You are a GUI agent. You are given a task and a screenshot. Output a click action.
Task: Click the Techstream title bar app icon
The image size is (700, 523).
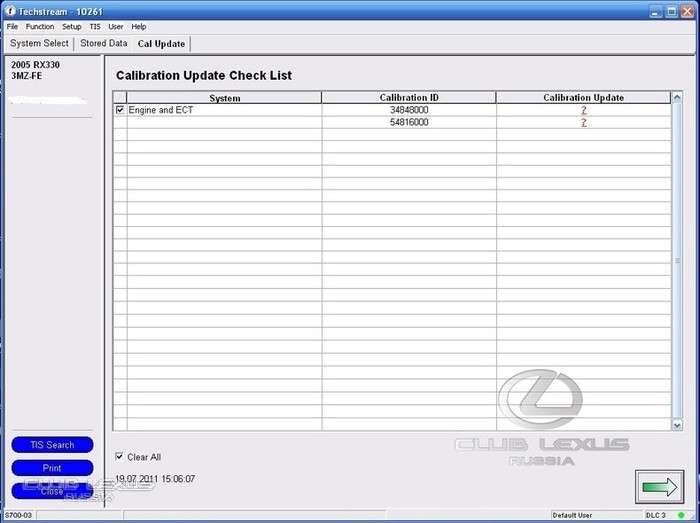pyautogui.click(x=10, y=10)
